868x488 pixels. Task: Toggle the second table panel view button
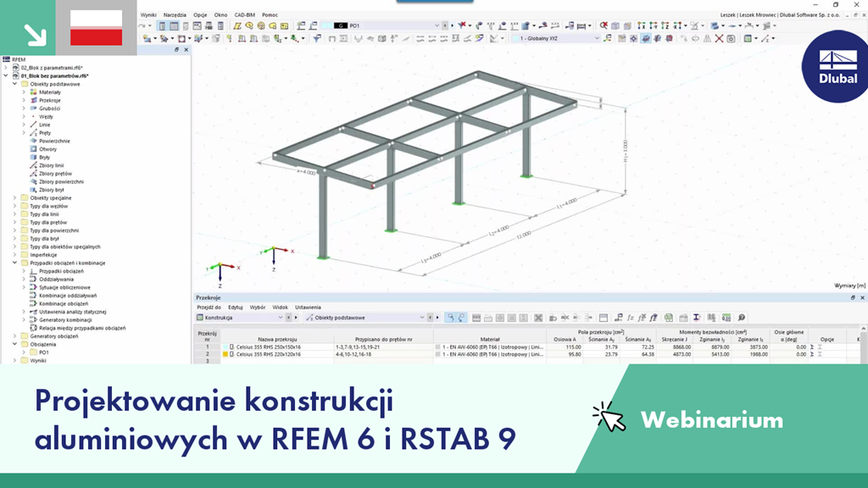(175, 25)
